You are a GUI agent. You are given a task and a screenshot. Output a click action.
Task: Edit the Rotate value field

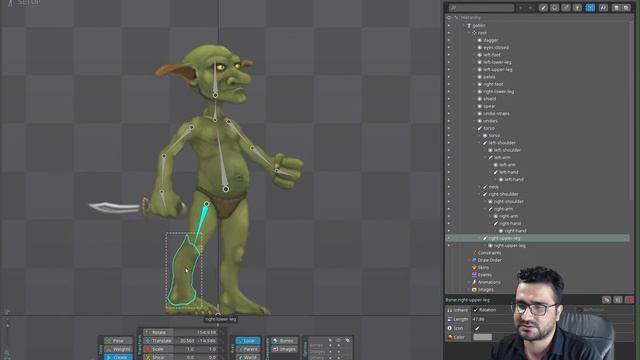(196, 333)
